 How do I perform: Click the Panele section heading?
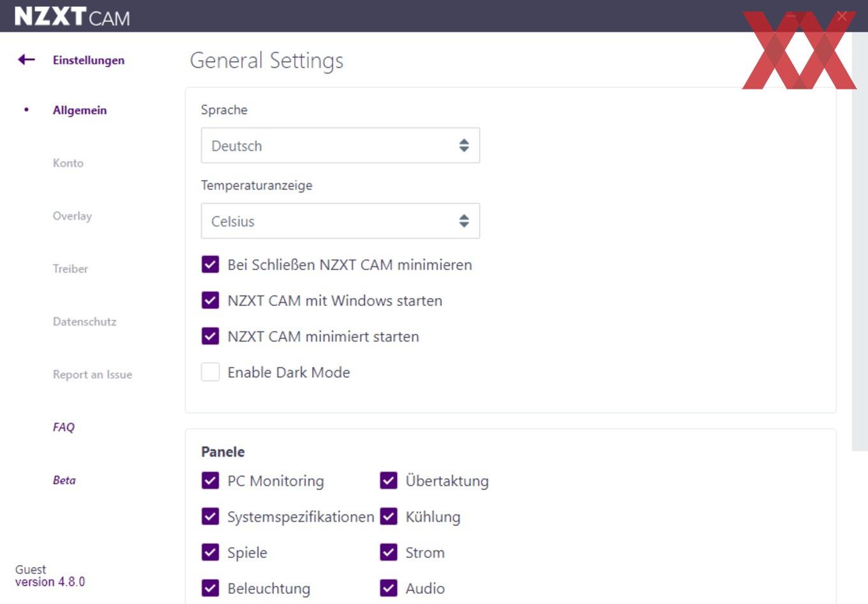223,451
